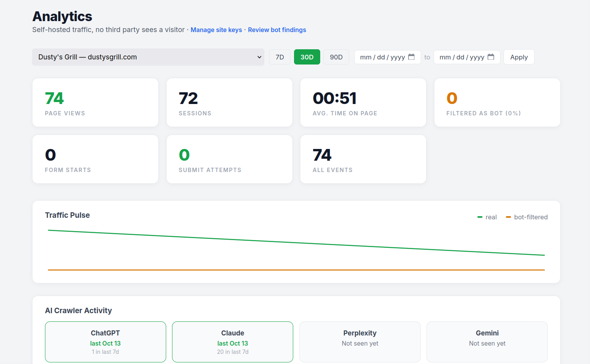This screenshot has width=590, height=364.
Task: Click the Analytics page title
Action: pyautogui.click(x=62, y=16)
